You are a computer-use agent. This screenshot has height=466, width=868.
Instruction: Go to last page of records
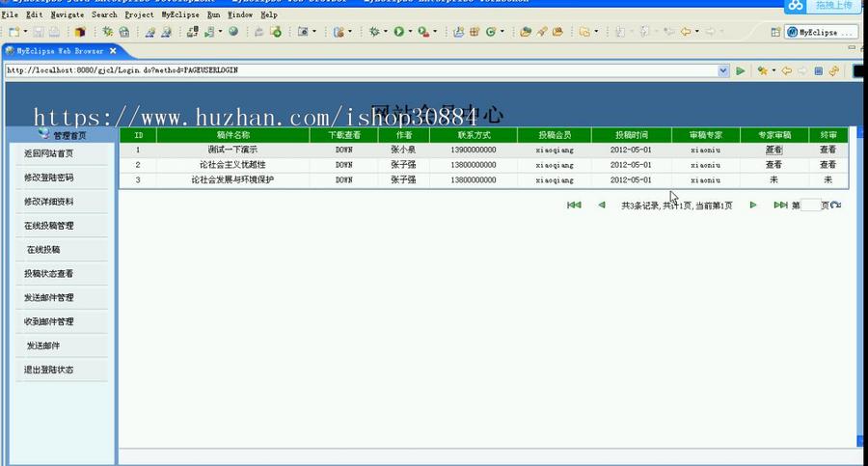[x=780, y=205]
